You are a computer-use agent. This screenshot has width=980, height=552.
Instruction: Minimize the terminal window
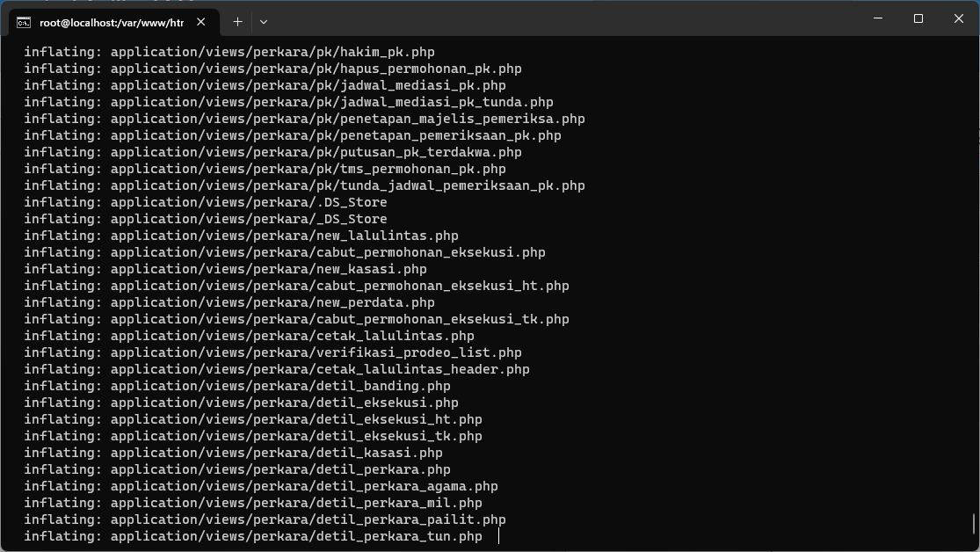point(877,18)
